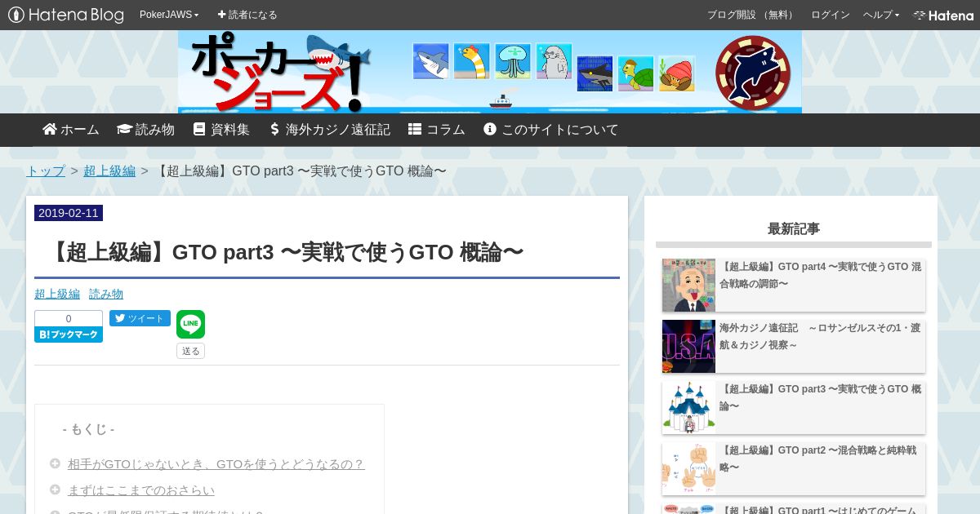Click the red poker chip fish emblem

pyautogui.click(x=753, y=73)
